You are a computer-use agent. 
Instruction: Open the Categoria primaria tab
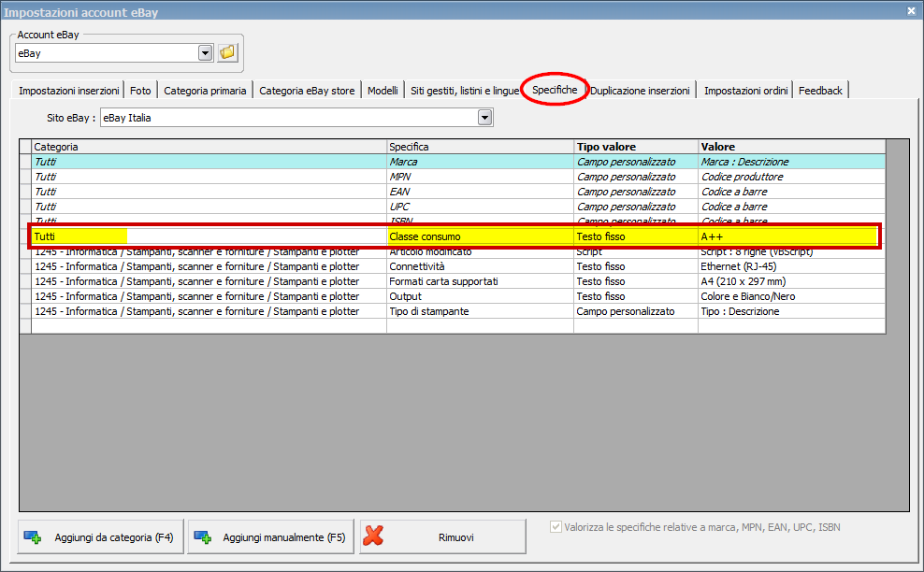click(205, 91)
